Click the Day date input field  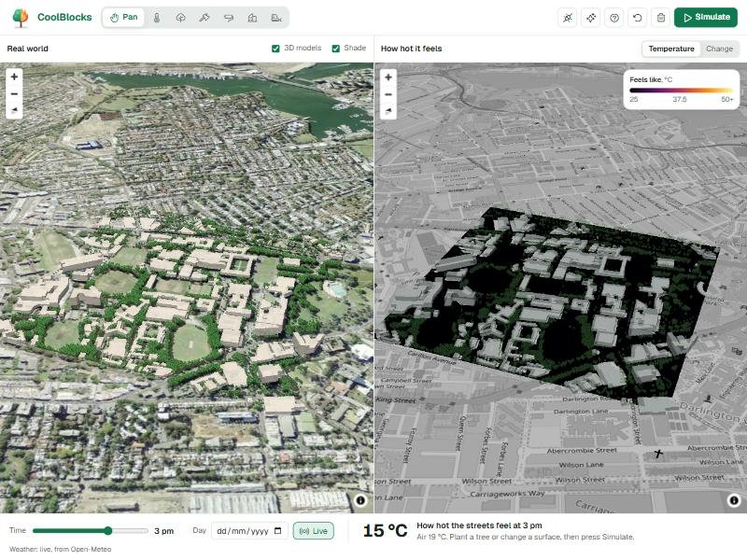249,531
